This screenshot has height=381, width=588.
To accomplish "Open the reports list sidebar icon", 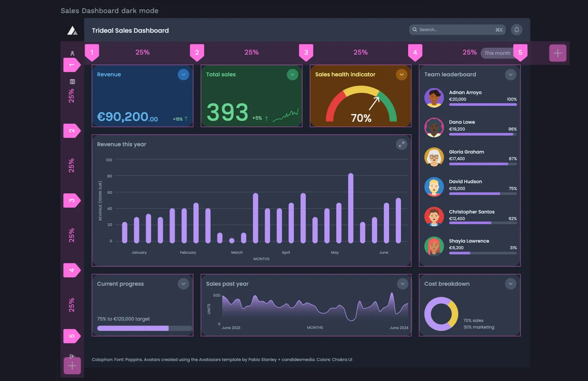I will [72, 82].
